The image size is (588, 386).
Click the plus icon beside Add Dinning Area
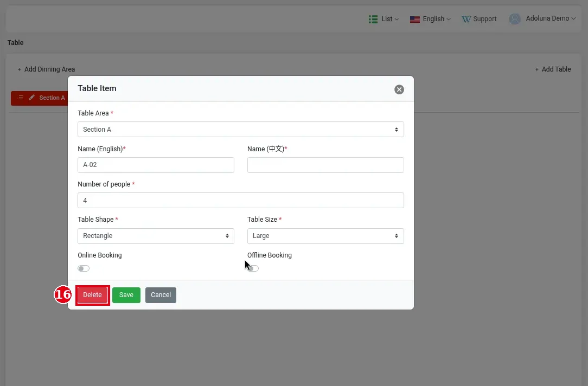(19, 69)
